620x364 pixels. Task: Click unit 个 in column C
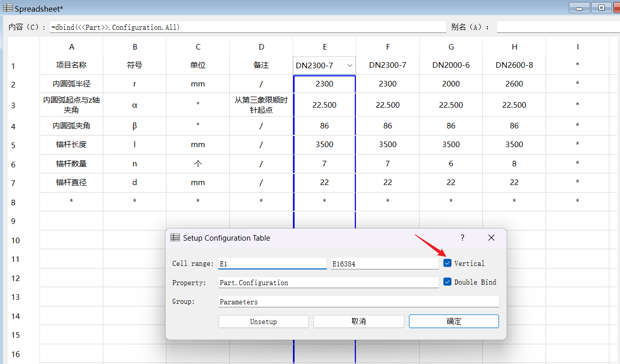[198, 164]
